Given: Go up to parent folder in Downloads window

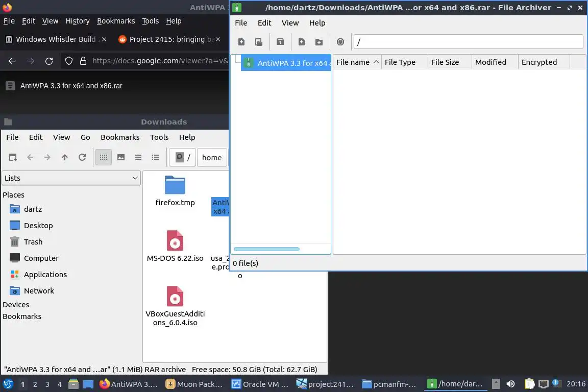Looking at the screenshot, I should (x=65, y=158).
